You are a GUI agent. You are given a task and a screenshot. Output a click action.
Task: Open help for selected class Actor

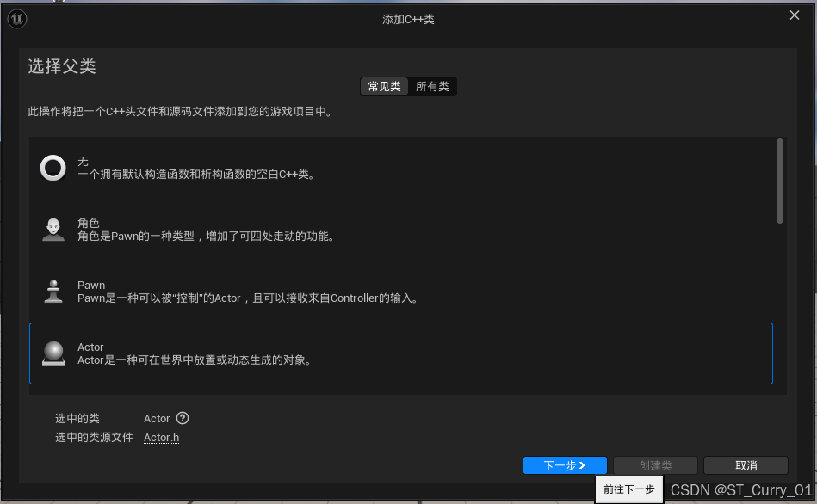(x=183, y=418)
